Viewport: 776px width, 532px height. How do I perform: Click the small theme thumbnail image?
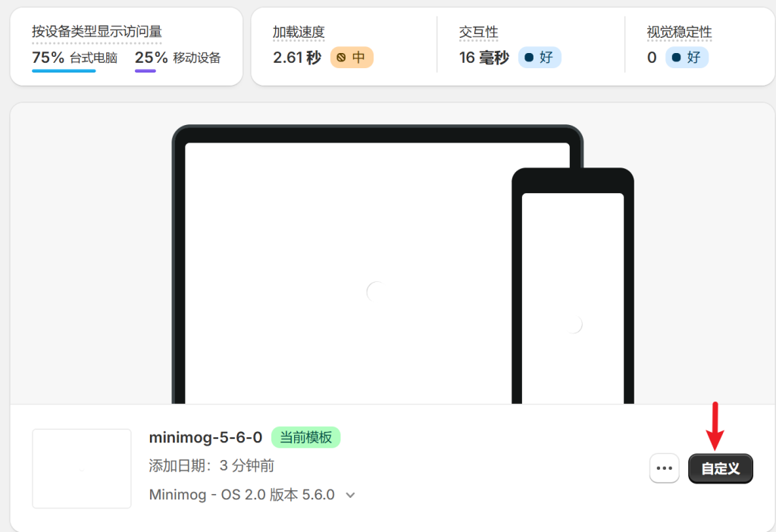click(x=82, y=468)
